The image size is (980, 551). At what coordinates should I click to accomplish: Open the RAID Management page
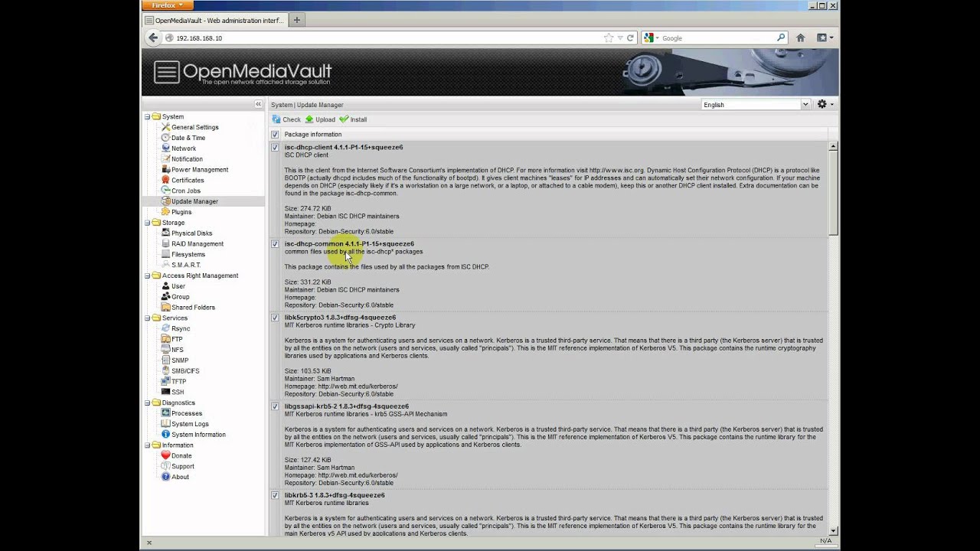click(x=197, y=244)
